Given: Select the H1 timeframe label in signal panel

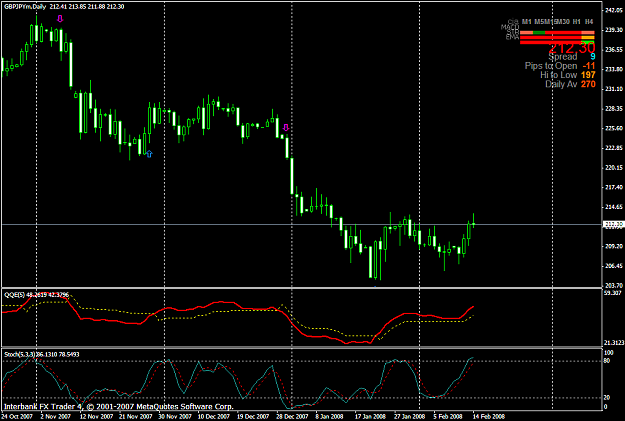Looking at the screenshot, I should tap(576, 22).
